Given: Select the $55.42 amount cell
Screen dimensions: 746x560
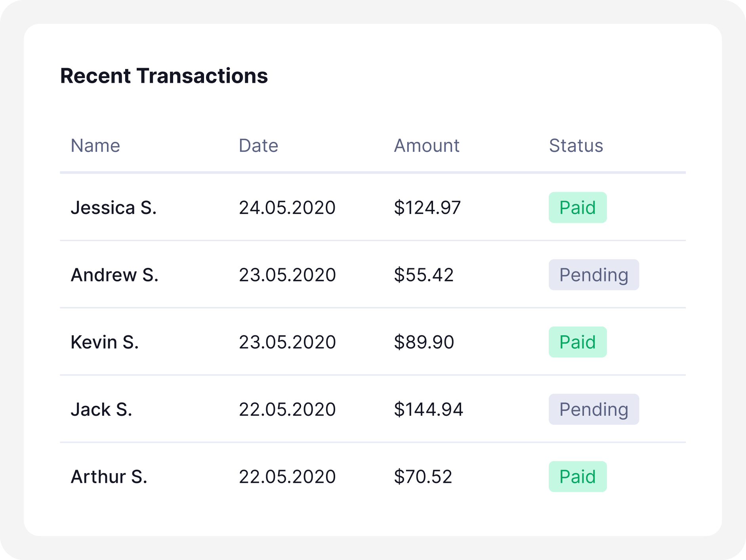Looking at the screenshot, I should [x=424, y=275].
